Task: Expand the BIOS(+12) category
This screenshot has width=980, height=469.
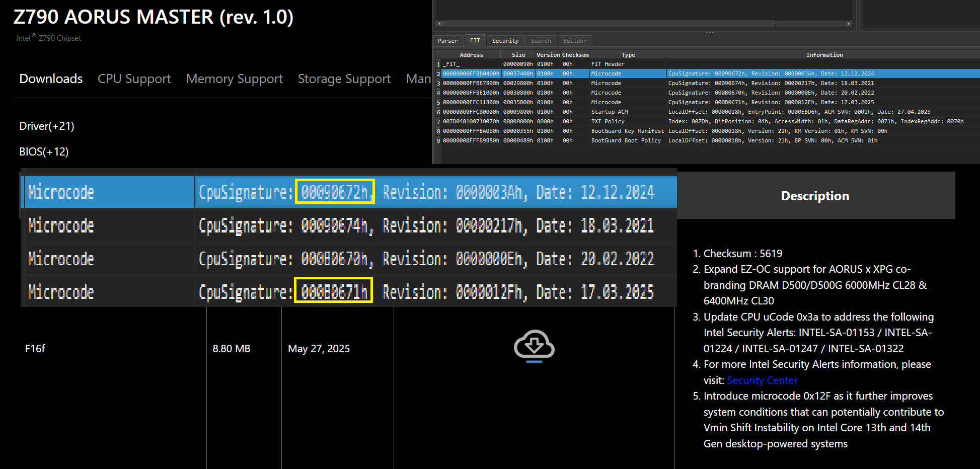Action: pos(44,152)
